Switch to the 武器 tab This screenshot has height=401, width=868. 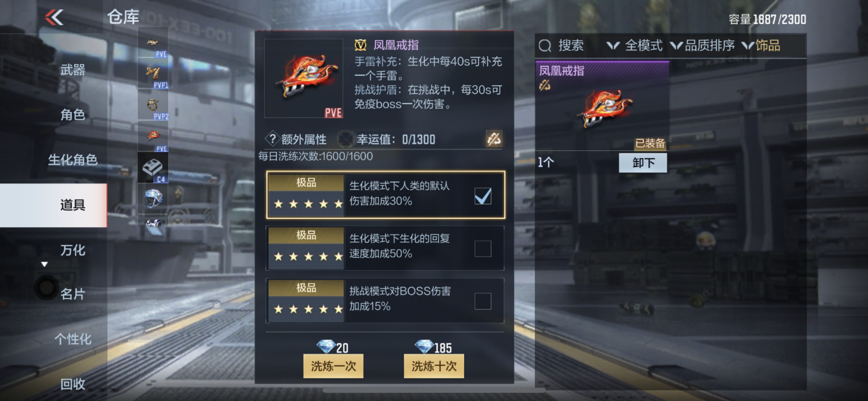pyautogui.click(x=73, y=70)
